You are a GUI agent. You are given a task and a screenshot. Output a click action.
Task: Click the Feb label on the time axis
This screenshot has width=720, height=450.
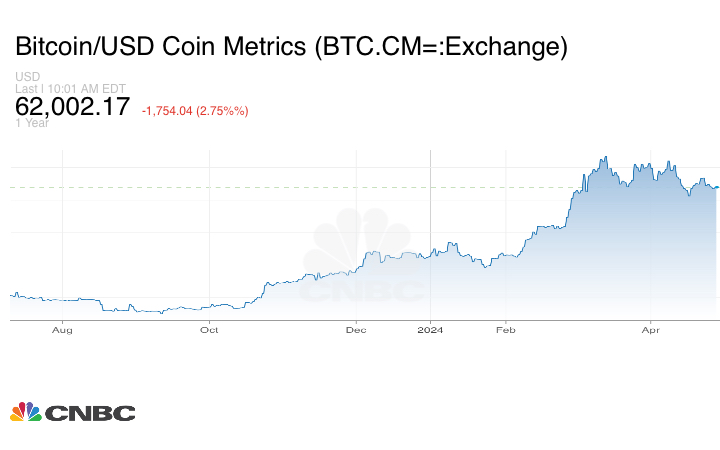coord(505,329)
